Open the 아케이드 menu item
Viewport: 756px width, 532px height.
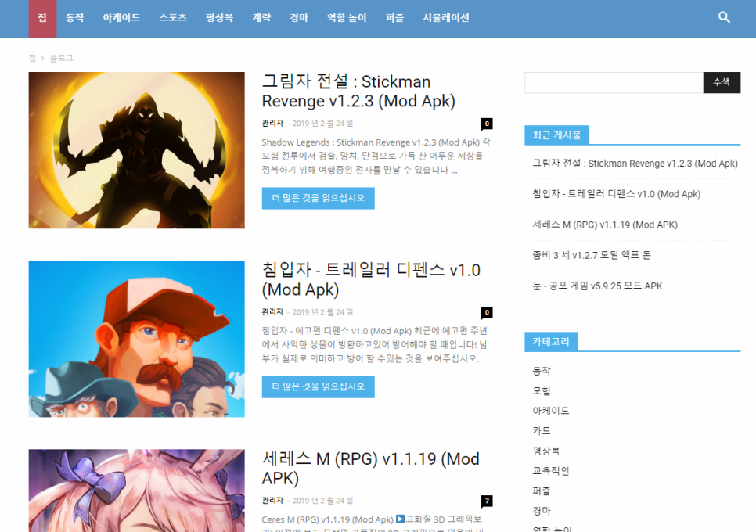(121, 18)
